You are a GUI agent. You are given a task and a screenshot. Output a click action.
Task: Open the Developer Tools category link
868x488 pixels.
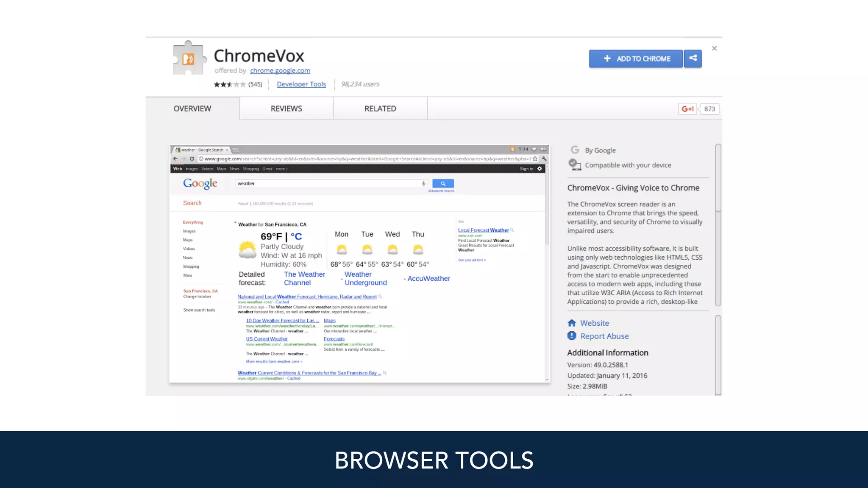[x=301, y=84]
